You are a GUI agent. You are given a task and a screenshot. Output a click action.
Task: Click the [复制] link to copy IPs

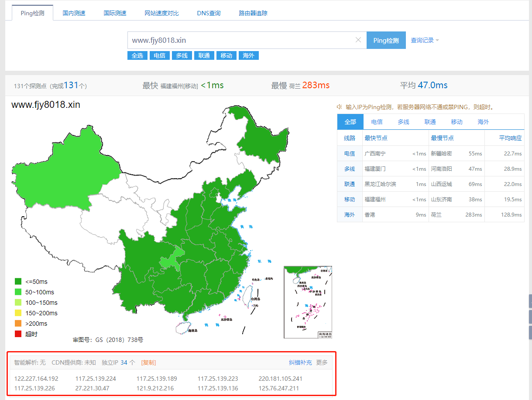tap(148, 362)
